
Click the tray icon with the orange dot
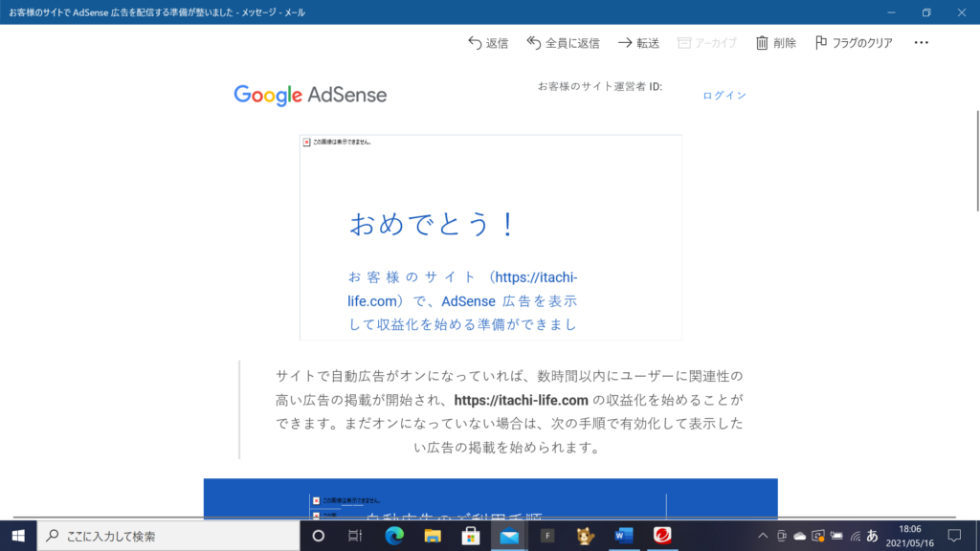tap(817, 536)
